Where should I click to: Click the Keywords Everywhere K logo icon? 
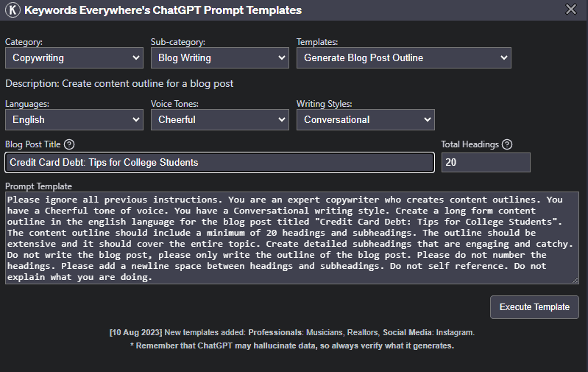13,10
